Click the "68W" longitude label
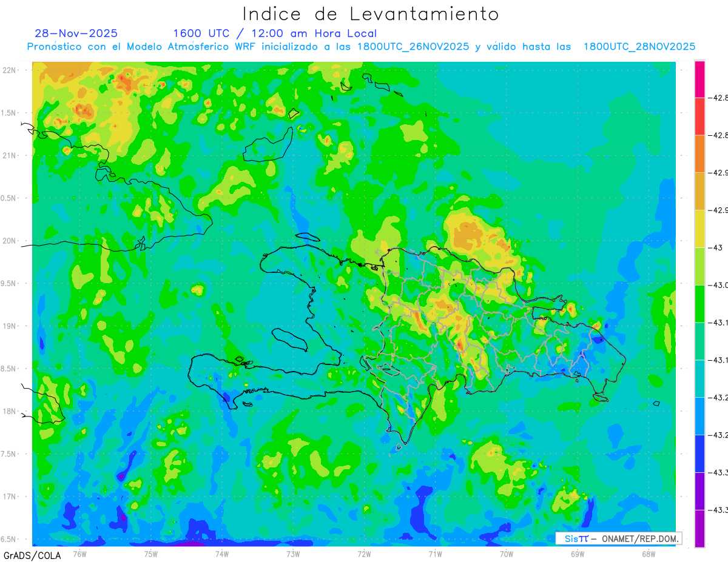This screenshot has width=728, height=562. pyautogui.click(x=649, y=554)
